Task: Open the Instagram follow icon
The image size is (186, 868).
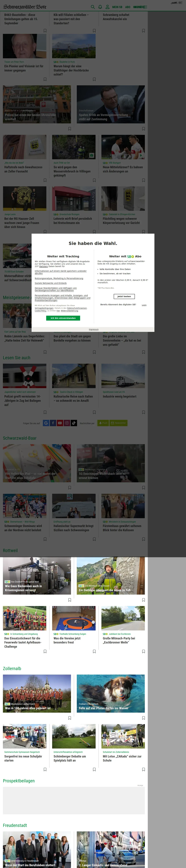Action: pos(67,423)
